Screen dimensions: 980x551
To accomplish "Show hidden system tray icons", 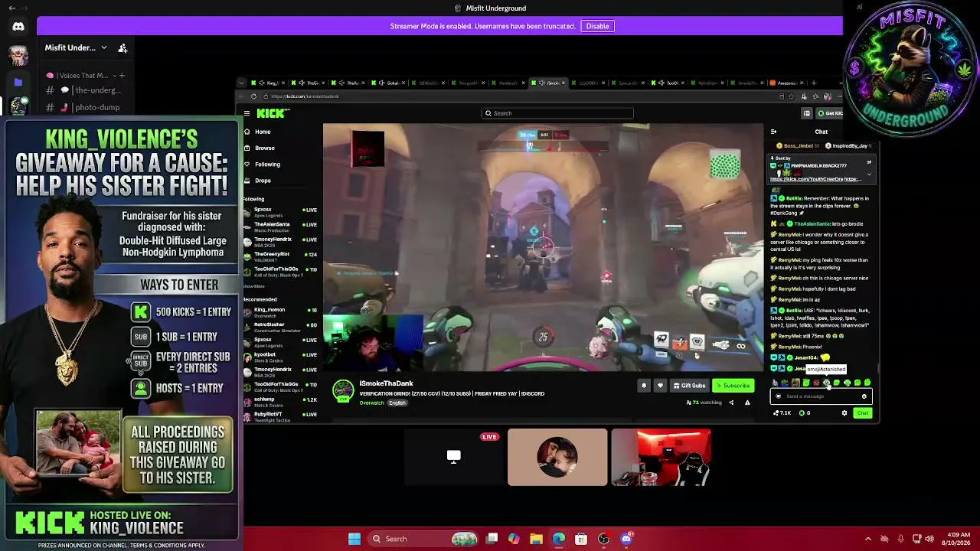I will tap(868, 539).
